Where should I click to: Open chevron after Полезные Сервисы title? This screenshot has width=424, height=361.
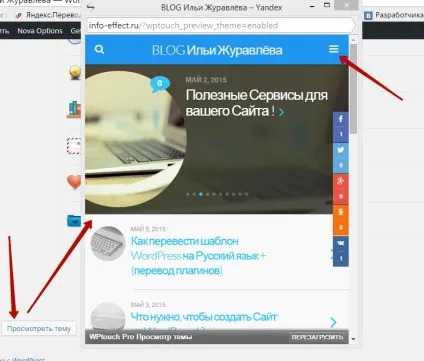[282, 112]
